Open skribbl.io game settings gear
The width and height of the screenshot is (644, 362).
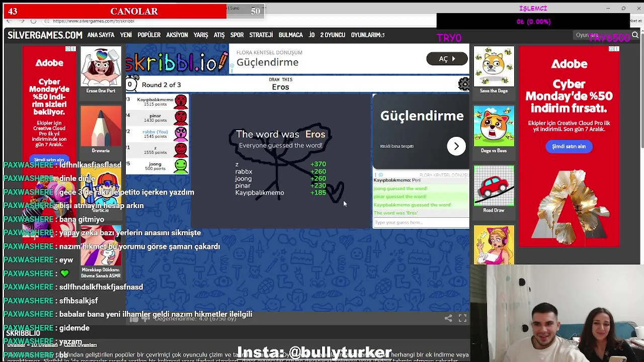point(464,84)
